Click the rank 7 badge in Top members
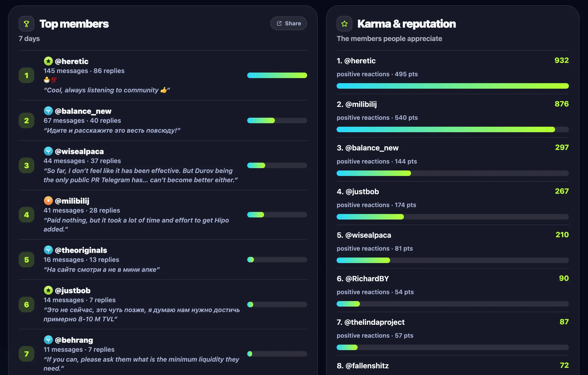 pyautogui.click(x=26, y=354)
